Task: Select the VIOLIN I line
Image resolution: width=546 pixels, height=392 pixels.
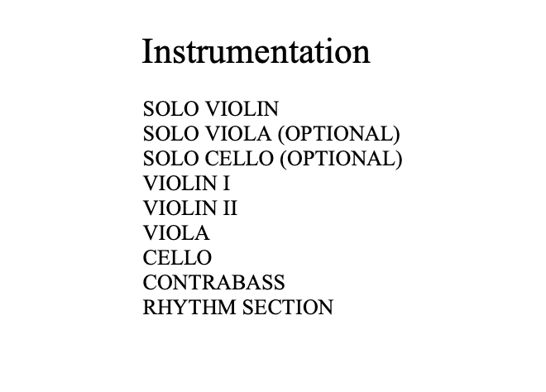Action: click(186, 183)
